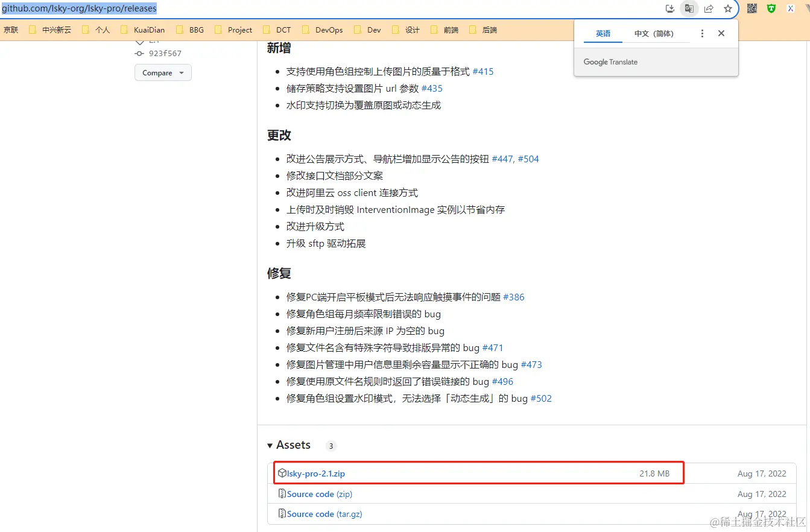Open the green shield extension icon

click(771, 8)
